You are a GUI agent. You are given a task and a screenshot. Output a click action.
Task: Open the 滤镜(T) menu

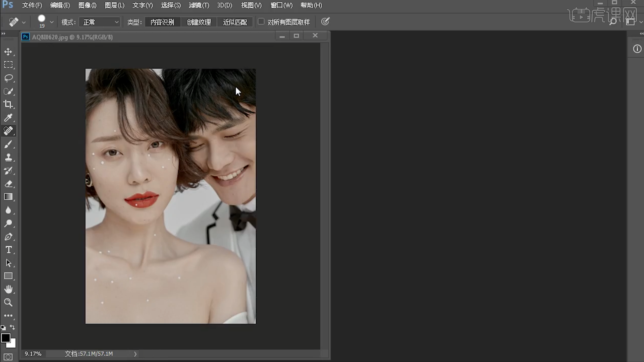(x=199, y=5)
